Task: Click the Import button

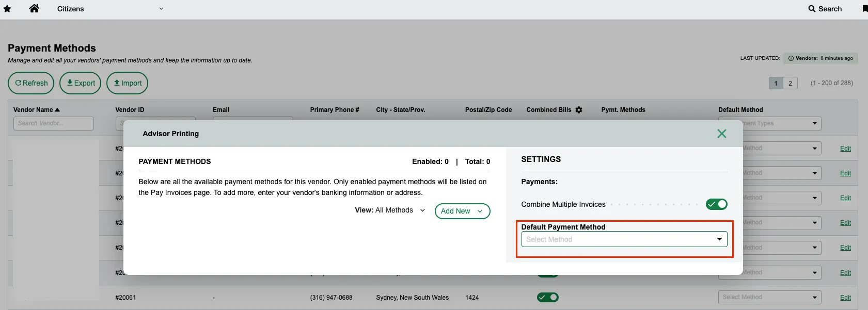Action: click(127, 83)
